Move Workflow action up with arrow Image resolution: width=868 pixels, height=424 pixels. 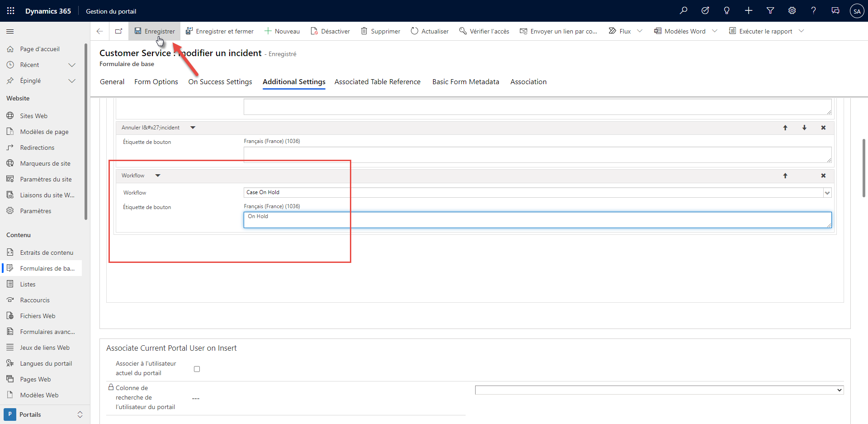[785, 176]
